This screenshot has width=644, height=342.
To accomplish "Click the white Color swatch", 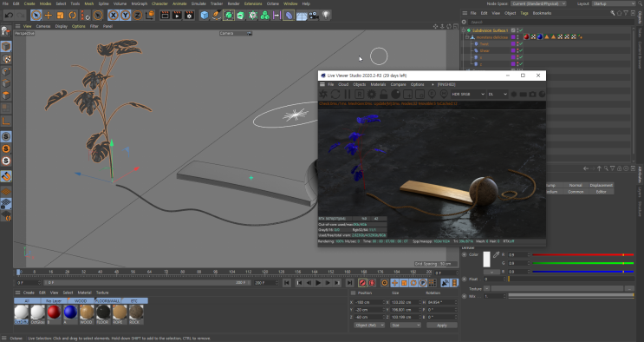I will click(487, 260).
